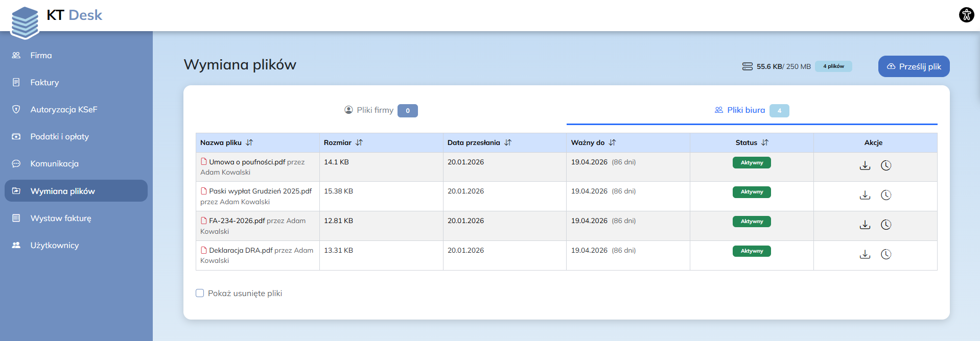The height and width of the screenshot is (341, 980).
Task: Open Faktury in the sidebar
Action: (x=44, y=82)
